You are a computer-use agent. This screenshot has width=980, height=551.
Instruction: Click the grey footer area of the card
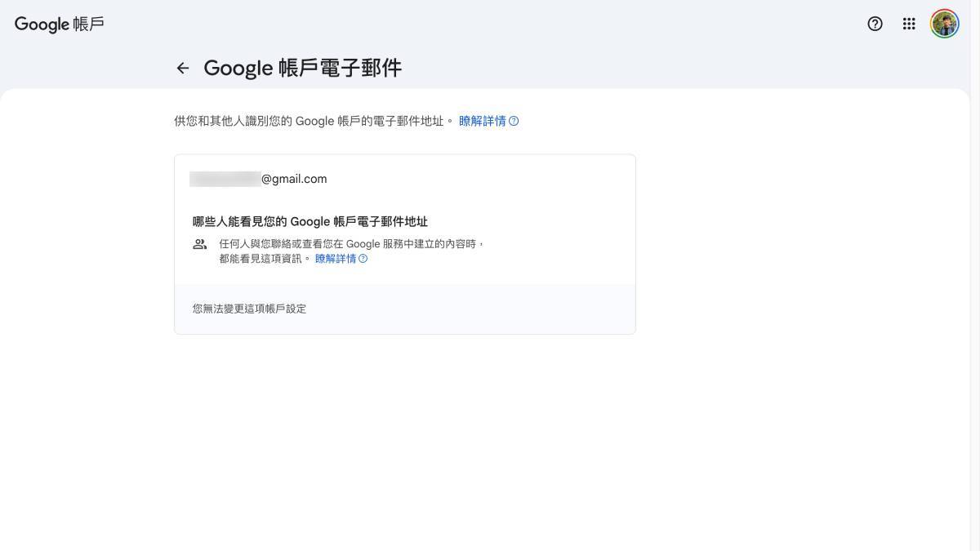point(490,309)
